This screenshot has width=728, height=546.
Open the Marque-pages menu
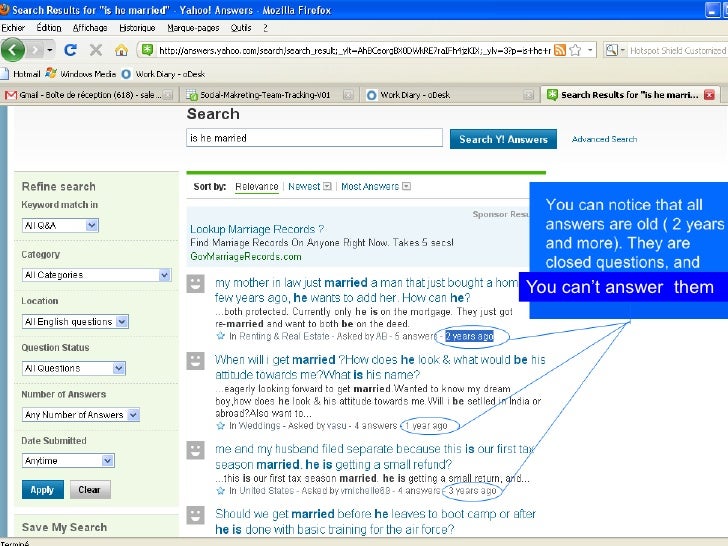coord(193,28)
